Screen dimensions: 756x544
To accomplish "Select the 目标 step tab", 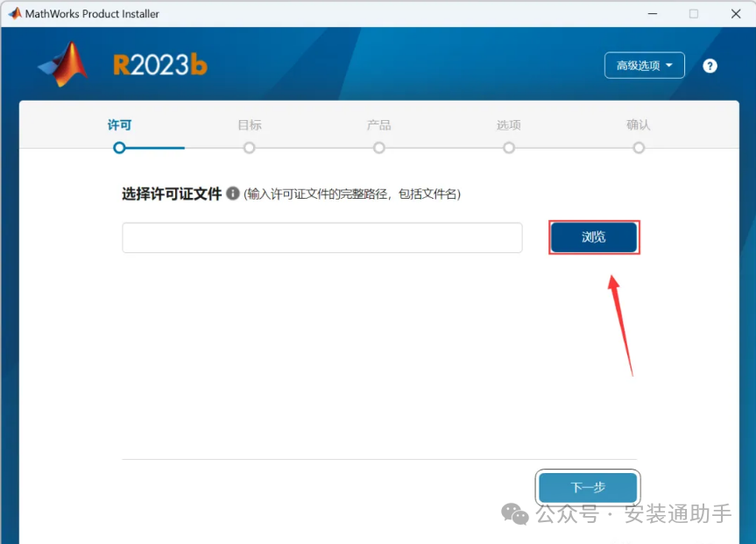I will (250, 125).
